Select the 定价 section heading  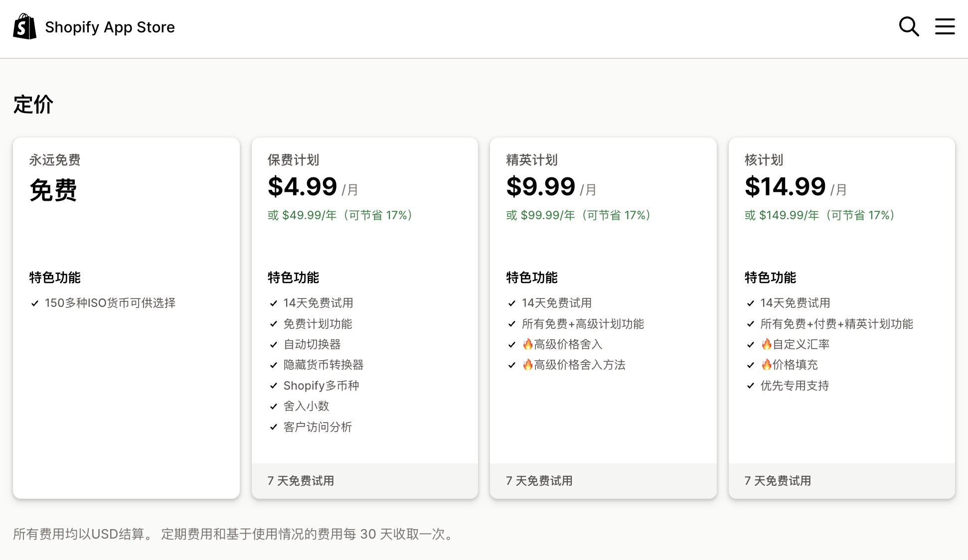click(32, 104)
